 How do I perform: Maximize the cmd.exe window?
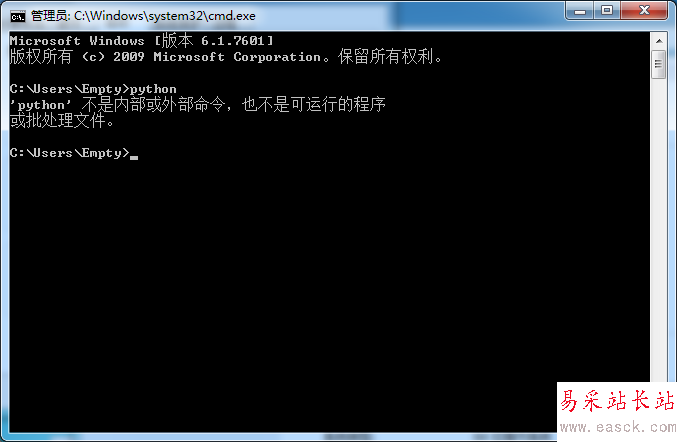(x=607, y=10)
